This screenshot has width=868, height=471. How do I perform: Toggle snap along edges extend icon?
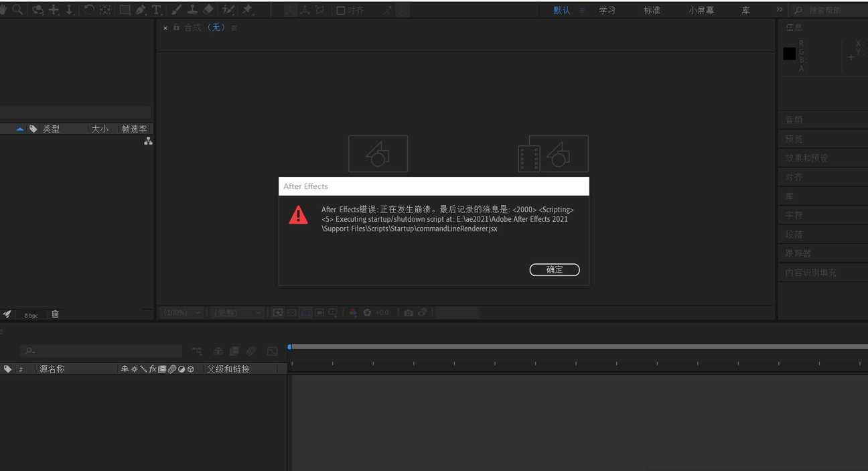(x=387, y=10)
